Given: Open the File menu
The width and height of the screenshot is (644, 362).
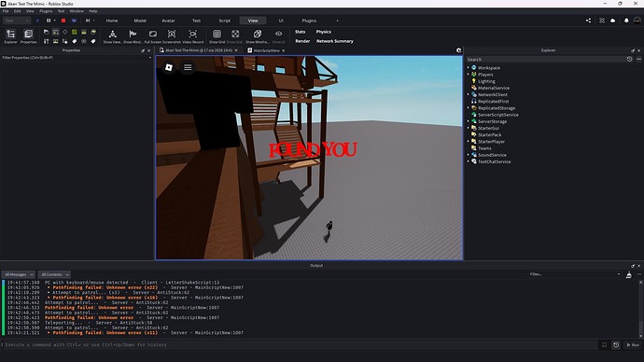Looking at the screenshot, I should [6, 11].
